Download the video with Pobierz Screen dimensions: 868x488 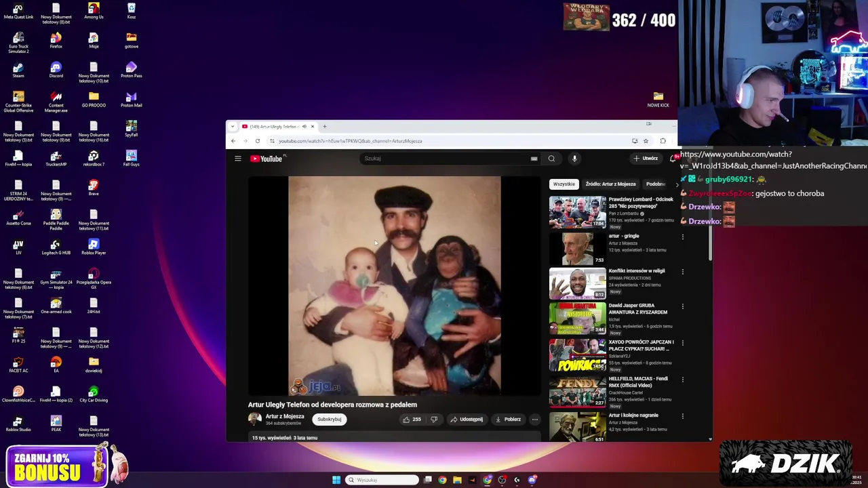point(509,420)
